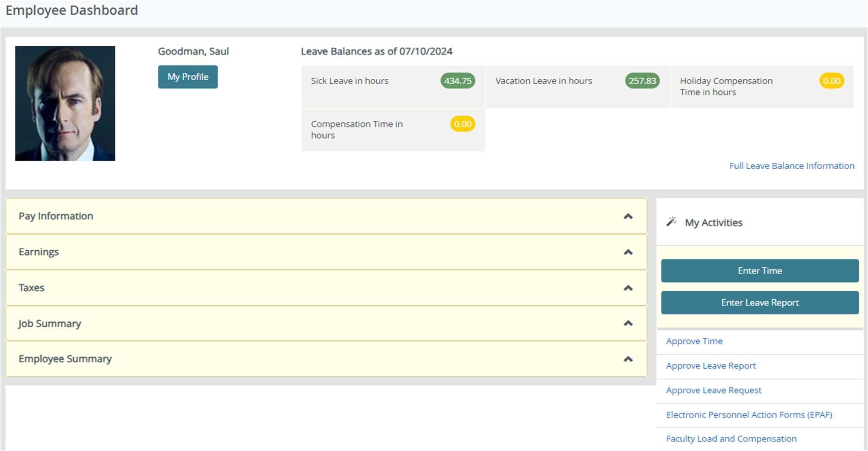Viewport: 868px width, 451px height.
Task: Open the My Profile page
Action: click(x=188, y=77)
